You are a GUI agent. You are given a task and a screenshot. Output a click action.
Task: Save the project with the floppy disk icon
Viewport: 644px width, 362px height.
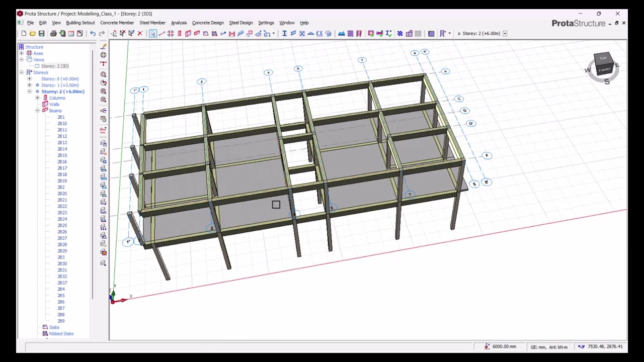[x=41, y=34]
